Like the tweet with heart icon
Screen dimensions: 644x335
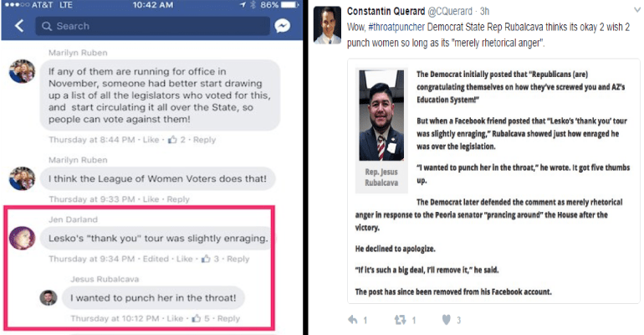(x=446, y=319)
